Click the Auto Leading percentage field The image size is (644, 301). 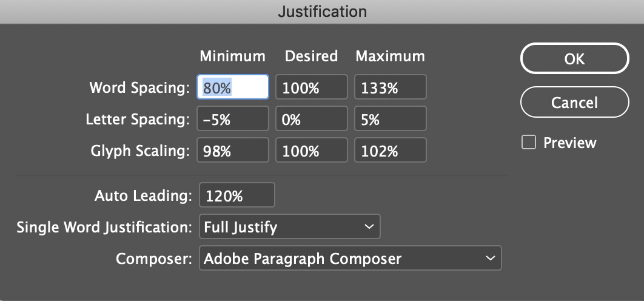tap(236, 195)
